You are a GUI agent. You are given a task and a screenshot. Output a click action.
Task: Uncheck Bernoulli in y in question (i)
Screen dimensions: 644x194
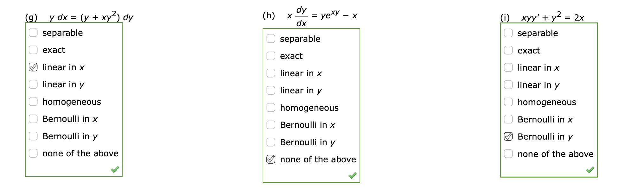point(509,136)
